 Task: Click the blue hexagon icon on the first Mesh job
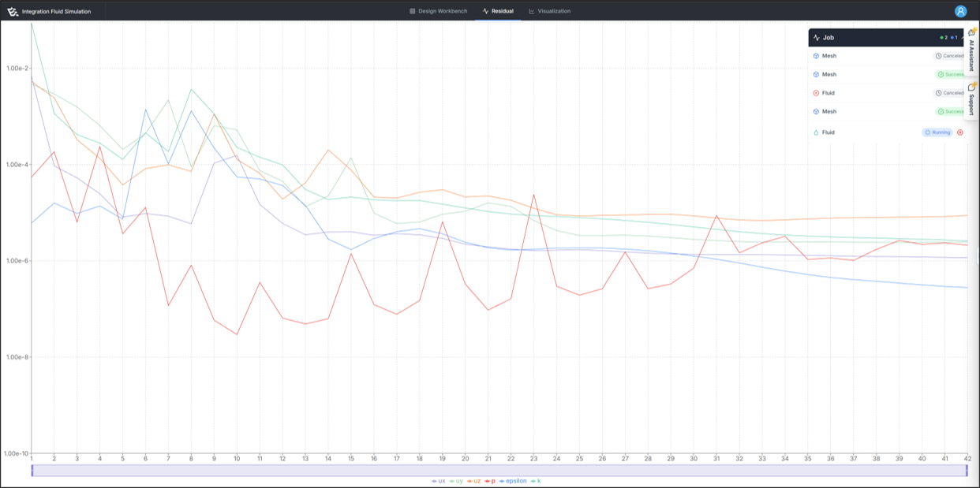coord(817,56)
